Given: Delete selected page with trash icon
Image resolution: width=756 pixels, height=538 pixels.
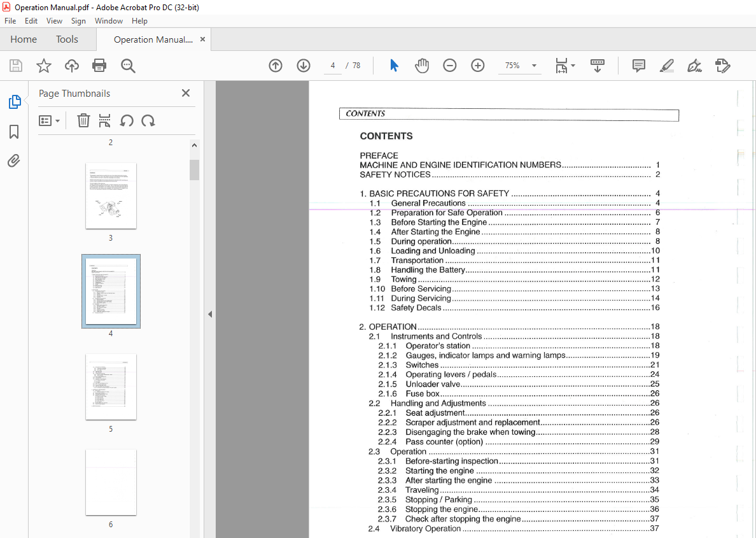Looking at the screenshot, I should point(83,120).
